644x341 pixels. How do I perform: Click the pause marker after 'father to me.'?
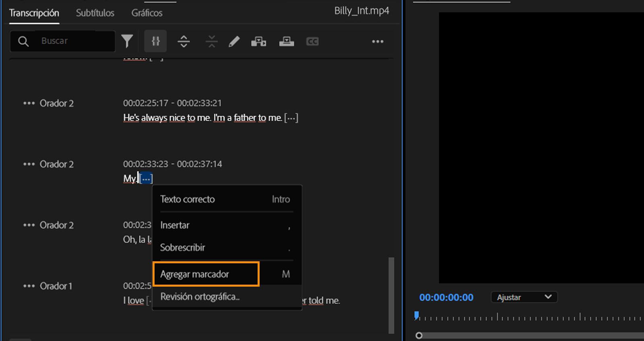(x=291, y=118)
